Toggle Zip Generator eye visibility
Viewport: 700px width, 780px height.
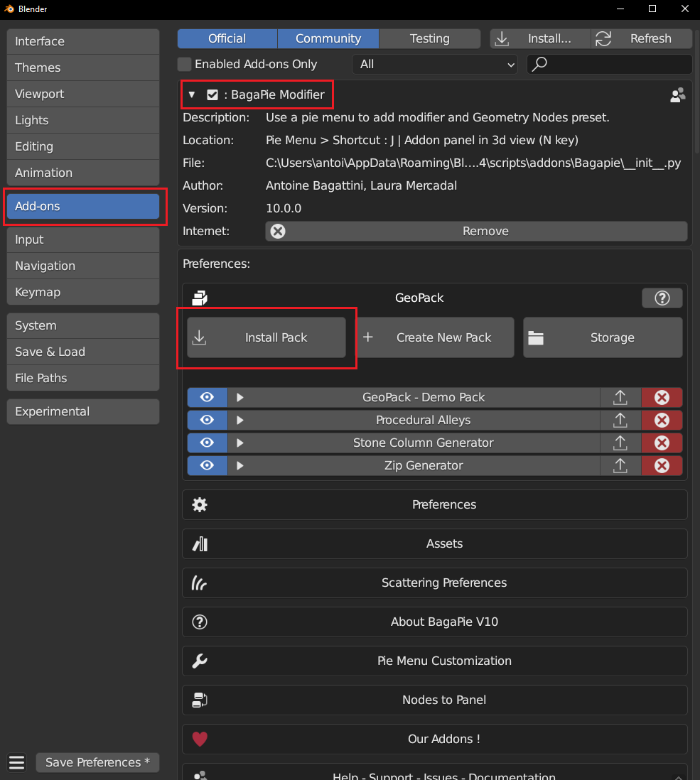(207, 465)
